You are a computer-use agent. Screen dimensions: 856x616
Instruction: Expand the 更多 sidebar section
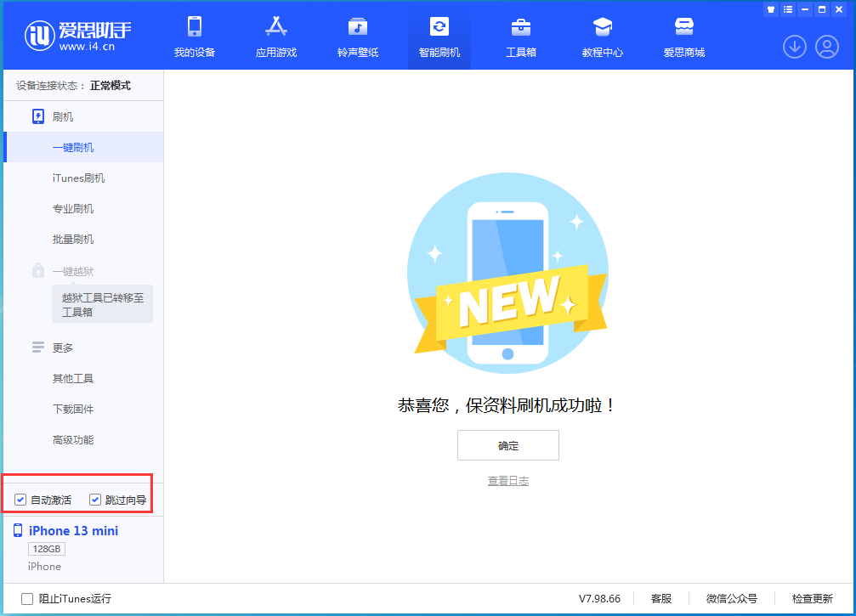click(62, 347)
